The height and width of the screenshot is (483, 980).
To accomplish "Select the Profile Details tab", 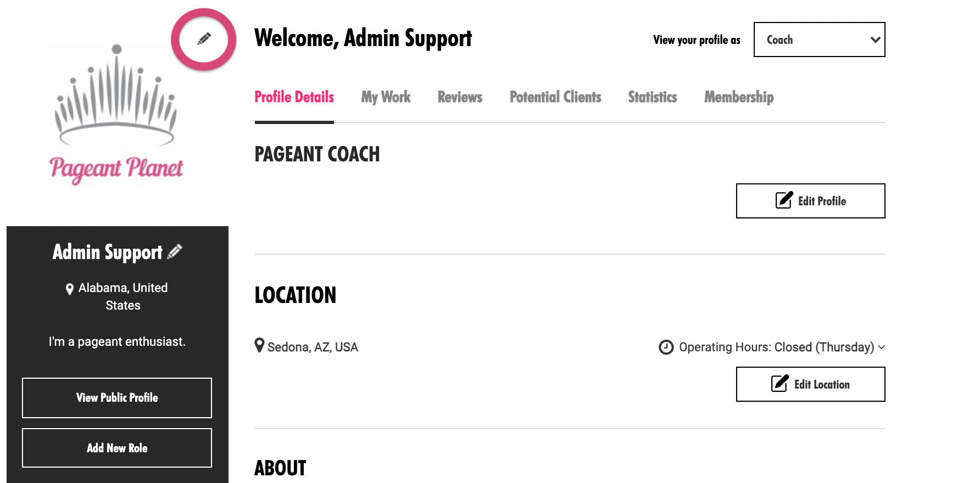I will [294, 97].
